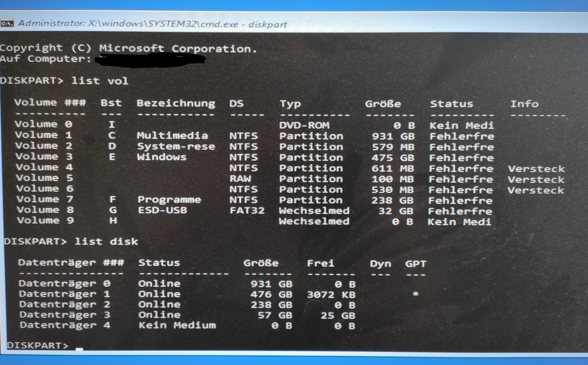
Task: Click the 'Microsoft Corporation' copyright text
Action: tap(178, 49)
